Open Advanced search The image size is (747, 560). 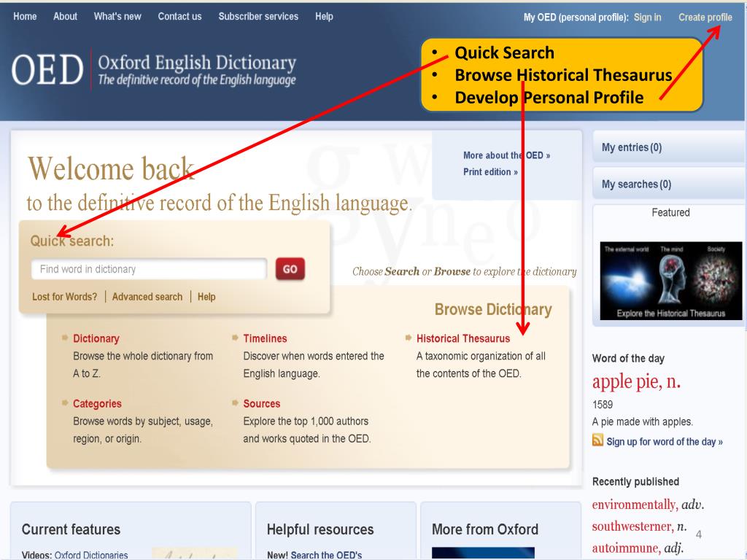pos(147,297)
